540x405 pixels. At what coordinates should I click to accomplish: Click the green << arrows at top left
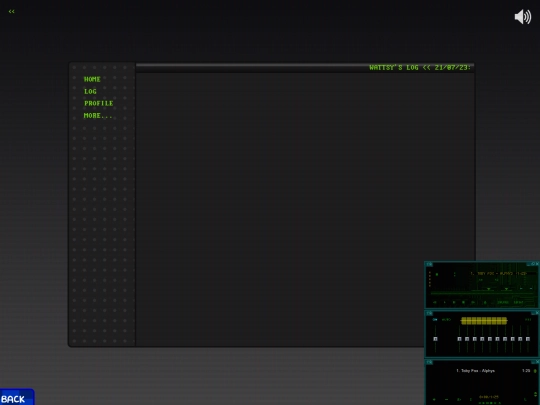point(11,11)
